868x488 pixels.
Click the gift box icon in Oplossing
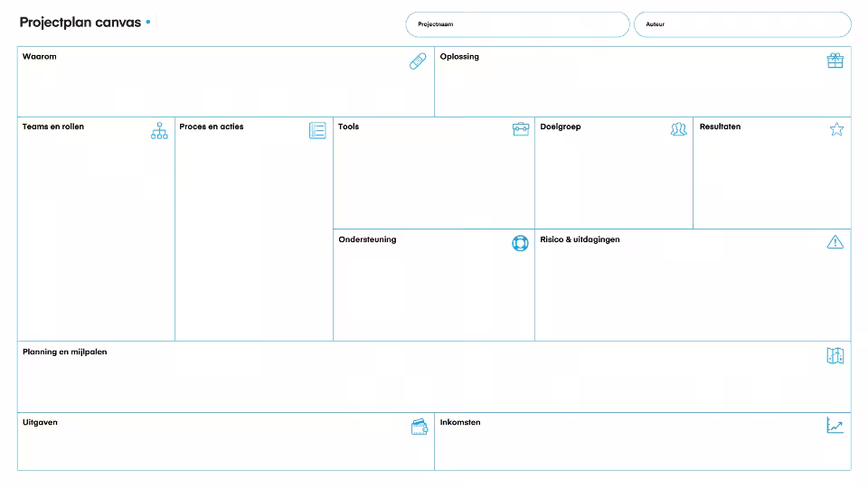[835, 61]
